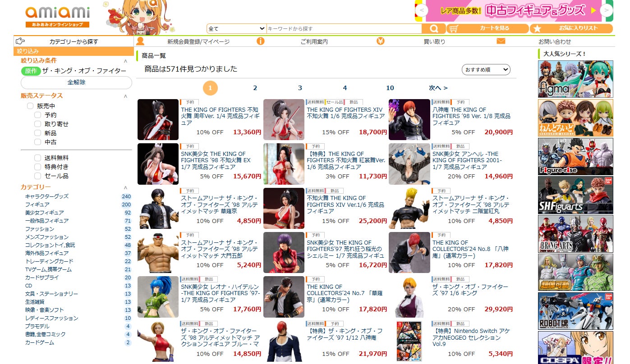Open the Nendoroid series banner

pyautogui.click(x=575, y=118)
